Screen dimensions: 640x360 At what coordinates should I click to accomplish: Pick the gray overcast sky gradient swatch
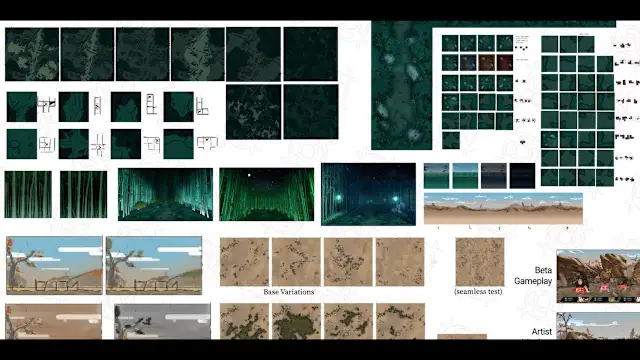(x=493, y=176)
